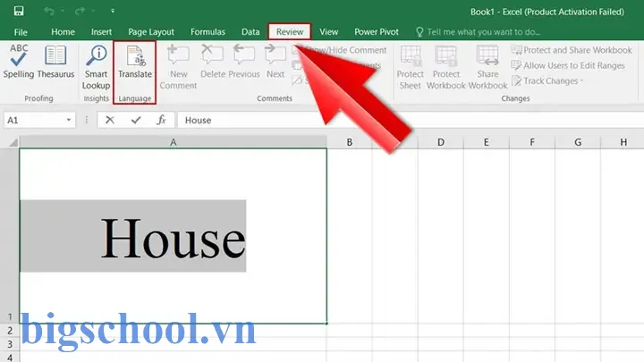Click the Tell me what you want box

coord(478,32)
